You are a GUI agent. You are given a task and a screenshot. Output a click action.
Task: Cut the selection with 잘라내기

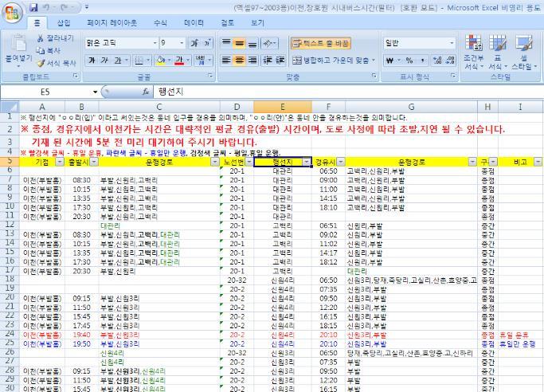56,38
